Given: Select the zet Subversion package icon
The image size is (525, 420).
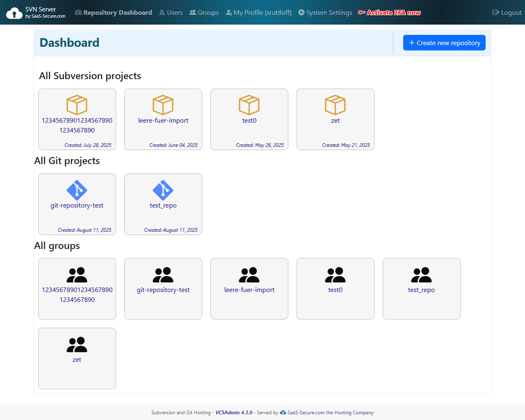Looking at the screenshot, I should (x=336, y=105).
